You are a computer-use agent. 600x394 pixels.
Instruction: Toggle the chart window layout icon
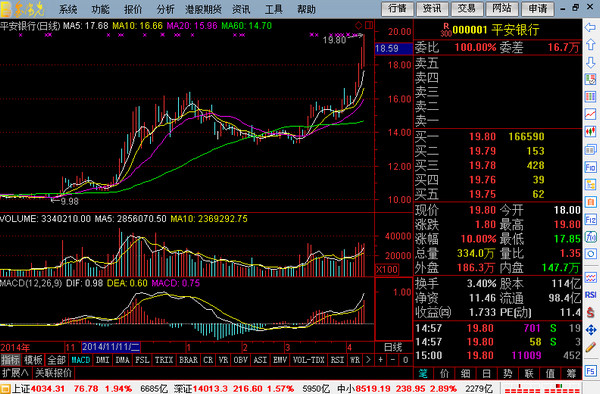pos(369,26)
